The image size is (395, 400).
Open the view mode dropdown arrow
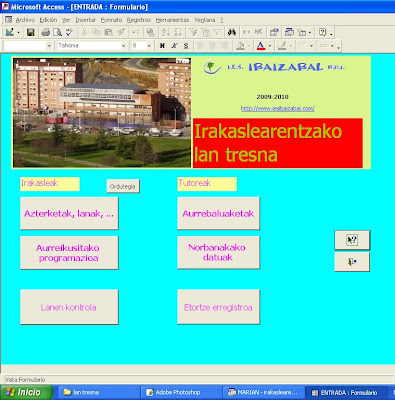18,32
